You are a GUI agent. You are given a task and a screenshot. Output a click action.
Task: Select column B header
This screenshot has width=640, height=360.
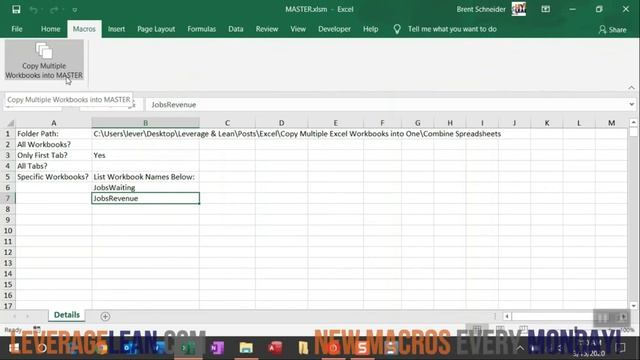tap(145, 123)
